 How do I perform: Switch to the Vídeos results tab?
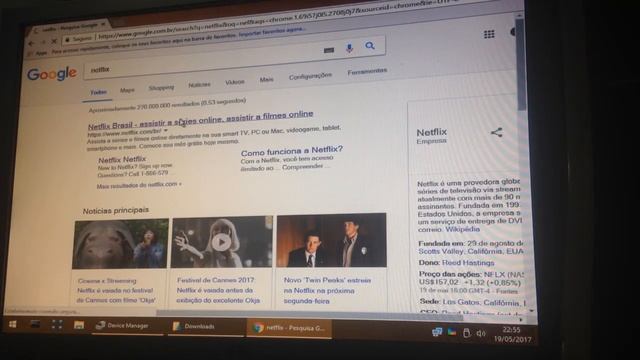coord(235,82)
